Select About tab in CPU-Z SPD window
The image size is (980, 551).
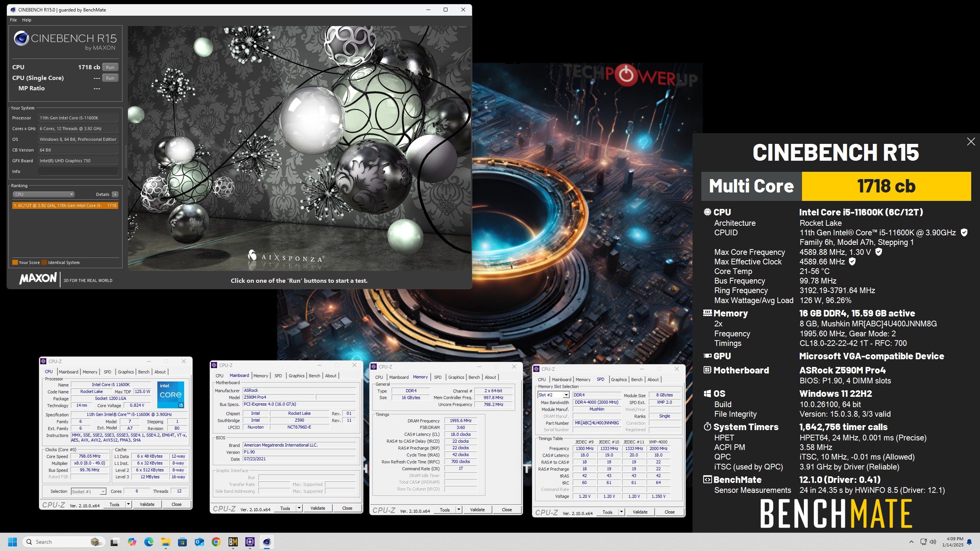tap(653, 380)
